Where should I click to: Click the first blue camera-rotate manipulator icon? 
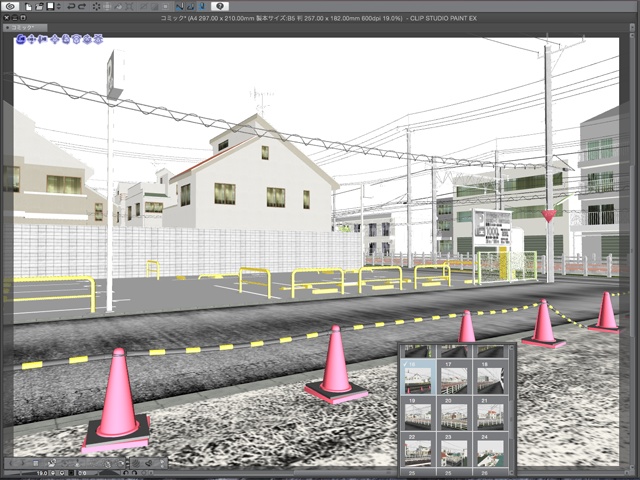pyautogui.click(x=20, y=40)
